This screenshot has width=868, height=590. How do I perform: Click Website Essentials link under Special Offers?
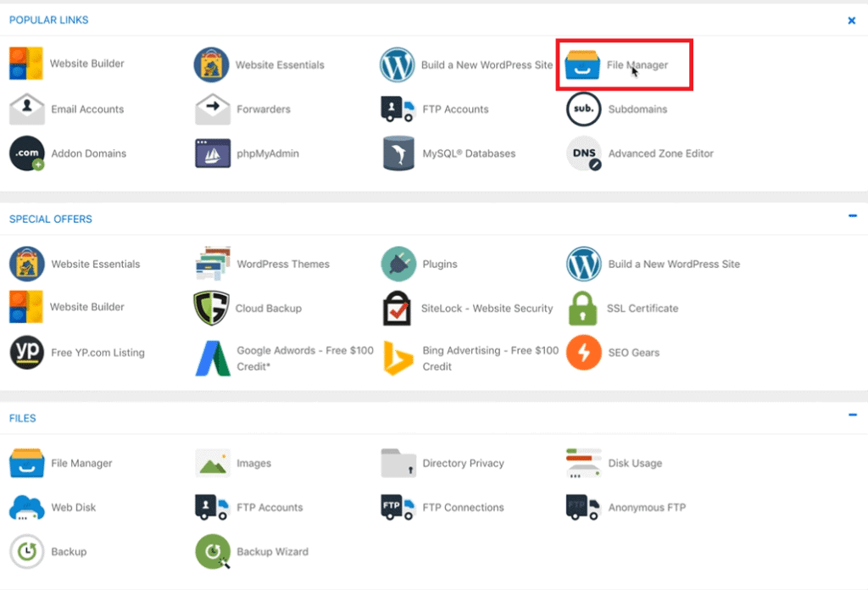pyautogui.click(x=96, y=264)
